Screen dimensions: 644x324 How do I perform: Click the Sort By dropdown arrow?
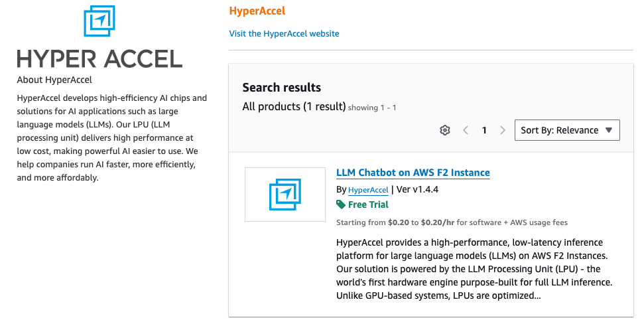coord(609,130)
